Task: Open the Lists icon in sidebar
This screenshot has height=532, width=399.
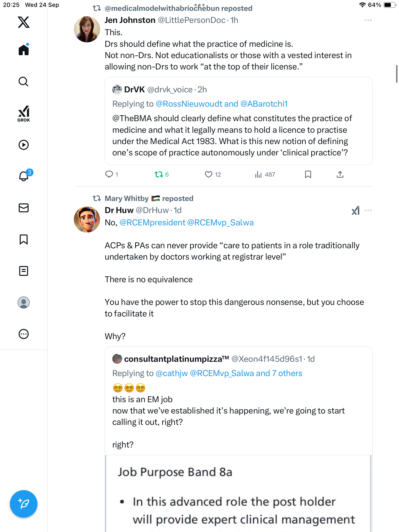Action: pyautogui.click(x=24, y=271)
